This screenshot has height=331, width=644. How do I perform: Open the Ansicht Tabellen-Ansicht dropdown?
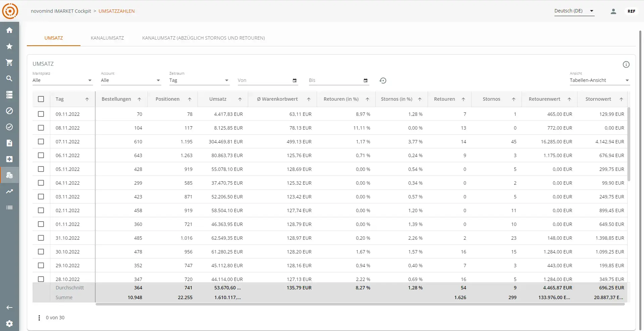point(599,81)
